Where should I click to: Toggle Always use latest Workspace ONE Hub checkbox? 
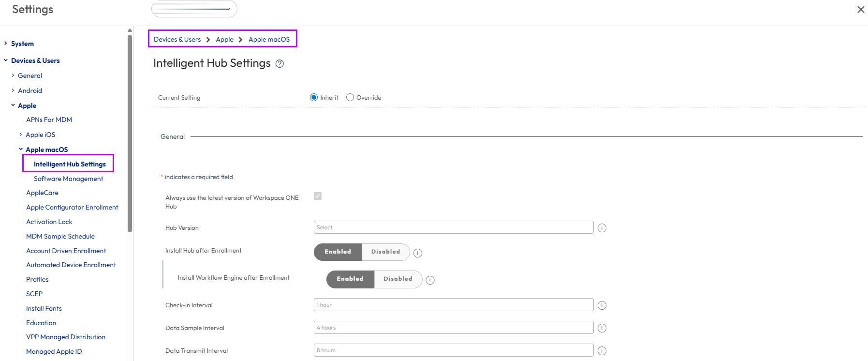[x=318, y=196]
